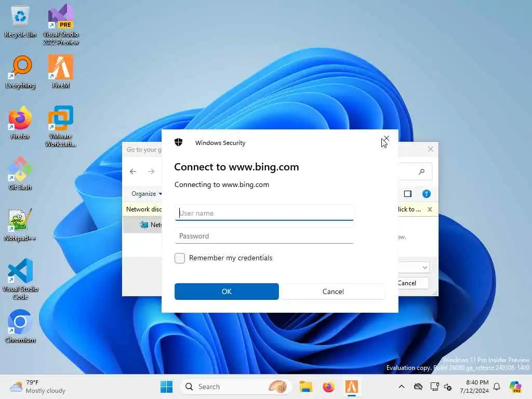Focus the User name field
The width and height of the screenshot is (532, 399).
pyautogui.click(x=264, y=213)
